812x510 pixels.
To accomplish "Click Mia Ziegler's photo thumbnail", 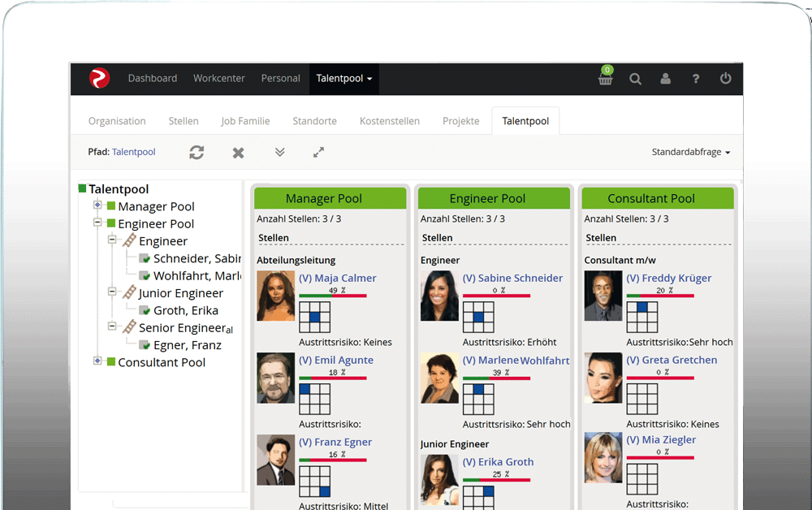I will coord(603,458).
